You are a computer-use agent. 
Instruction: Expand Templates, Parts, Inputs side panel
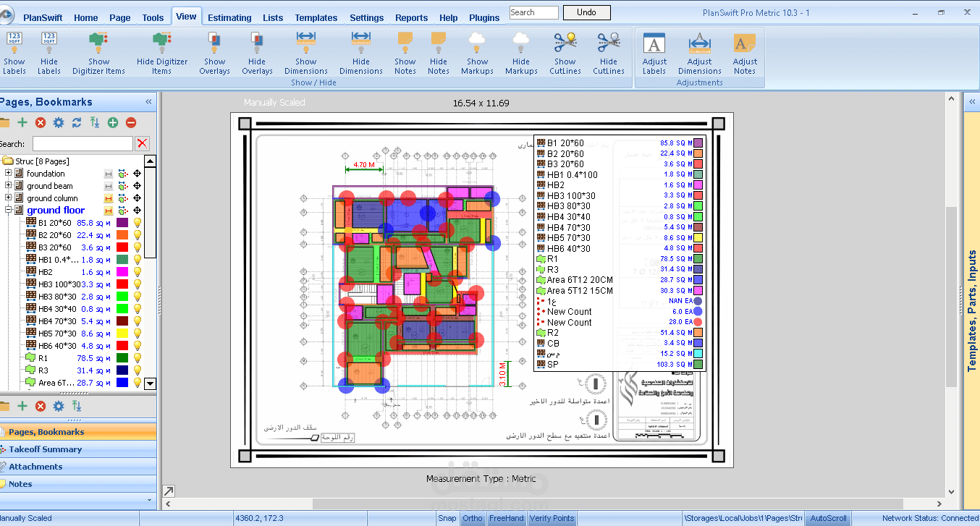[971, 102]
